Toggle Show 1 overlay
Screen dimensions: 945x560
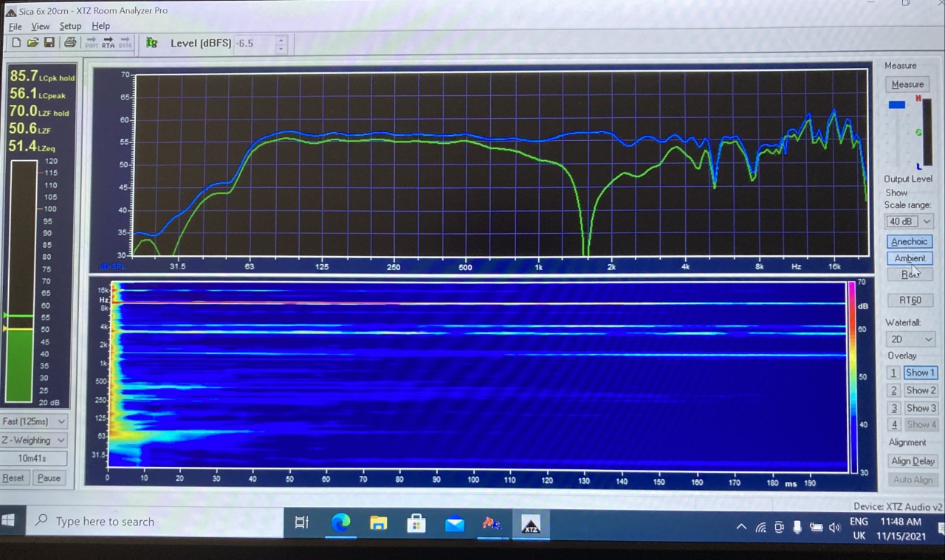[x=921, y=373]
